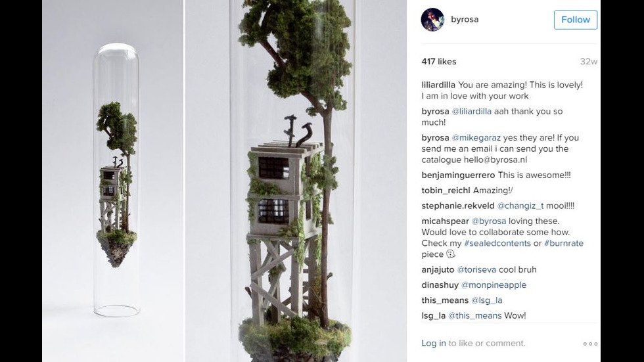Click the close-up treehouse photo
644x362 pixels.
coord(296,181)
